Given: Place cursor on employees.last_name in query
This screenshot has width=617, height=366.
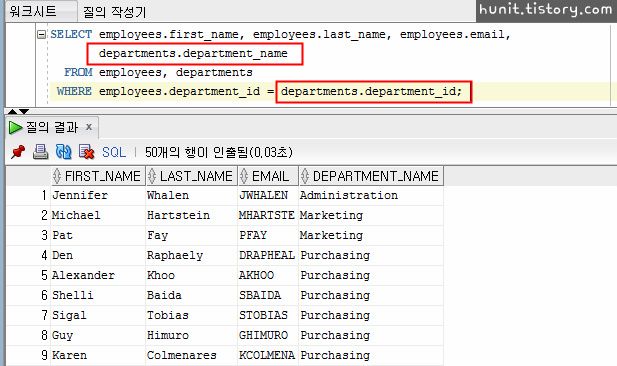Looking at the screenshot, I should click(x=319, y=35).
